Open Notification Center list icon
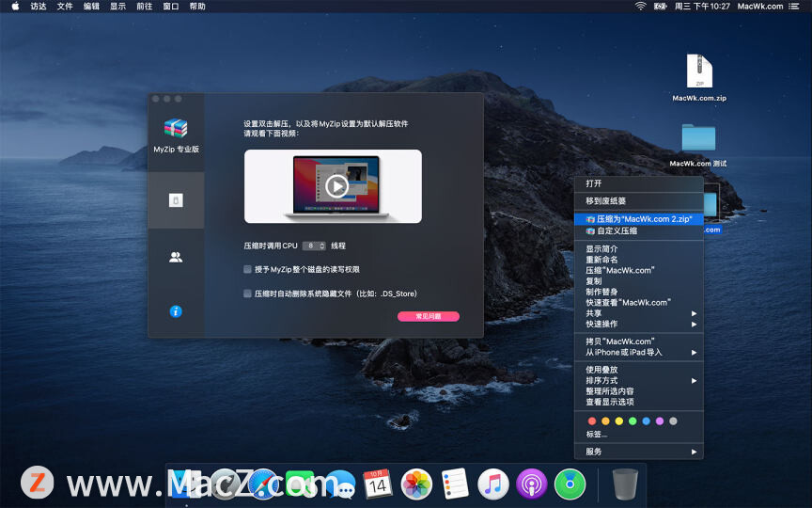 pos(793,7)
